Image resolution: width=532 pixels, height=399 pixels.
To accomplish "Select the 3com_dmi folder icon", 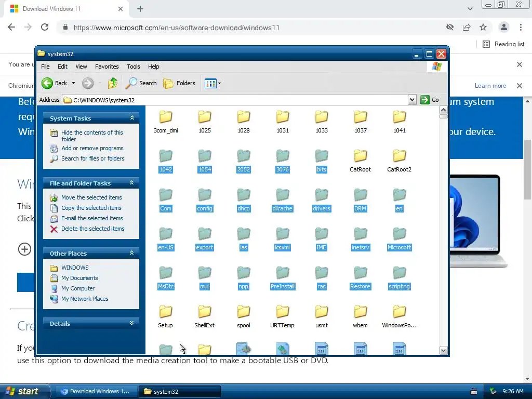I will tap(166, 117).
